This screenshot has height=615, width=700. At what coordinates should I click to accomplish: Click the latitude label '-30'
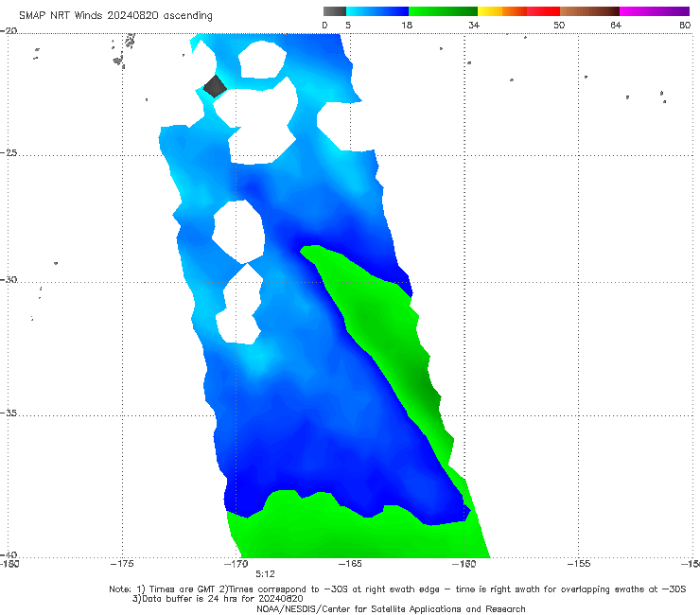(9, 279)
